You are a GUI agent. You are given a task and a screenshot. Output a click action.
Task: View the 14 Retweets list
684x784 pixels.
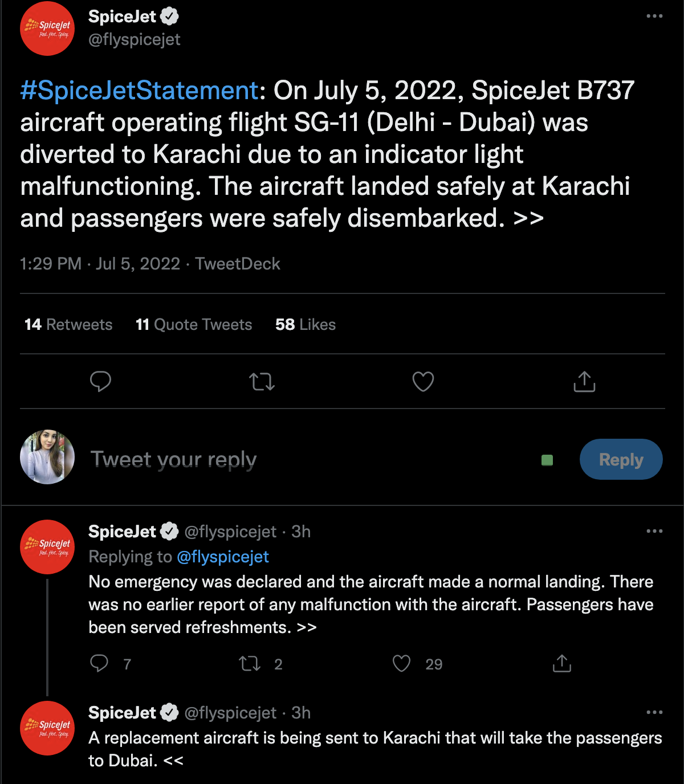point(68,325)
